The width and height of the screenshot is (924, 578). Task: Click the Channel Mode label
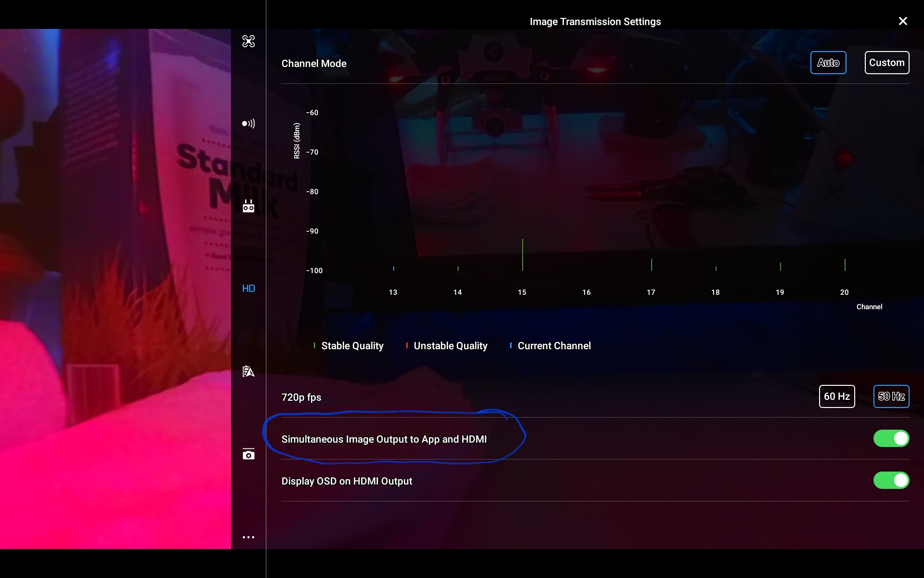click(314, 64)
